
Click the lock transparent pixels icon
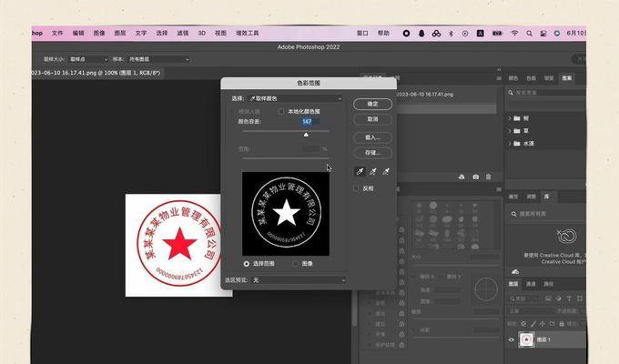(523, 324)
